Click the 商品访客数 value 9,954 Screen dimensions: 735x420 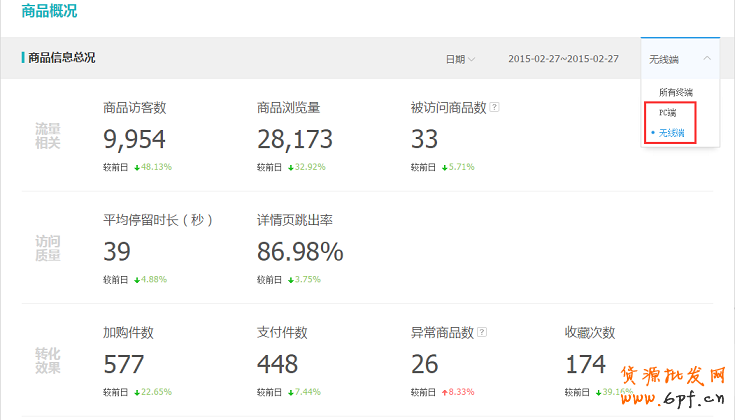[134, 139]
